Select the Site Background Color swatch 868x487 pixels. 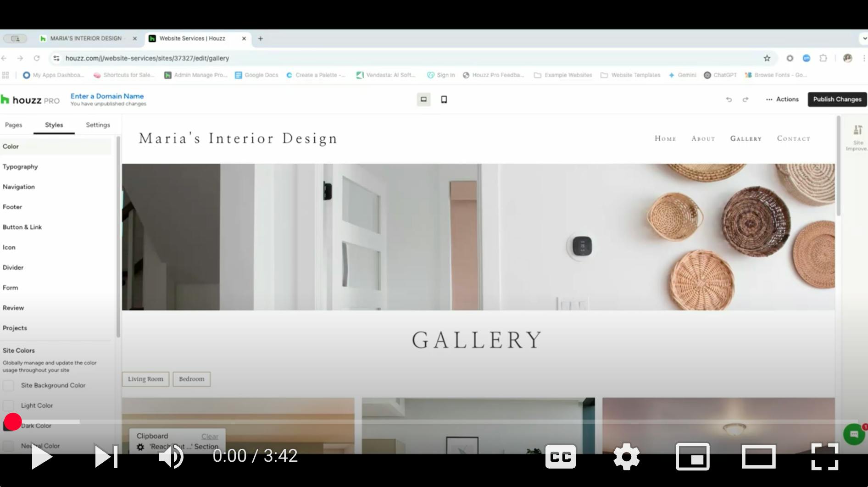(8, 386)
